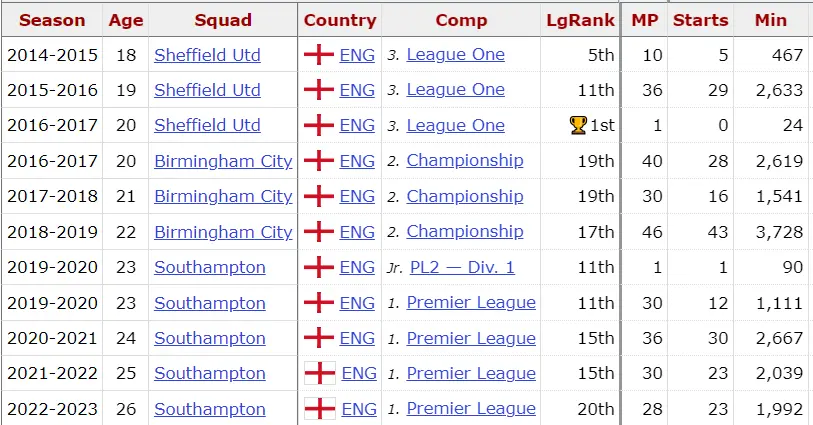813x425 pixels.
Task: Open Southampton link for 2022-2023 season
Action: pos(210,409)
